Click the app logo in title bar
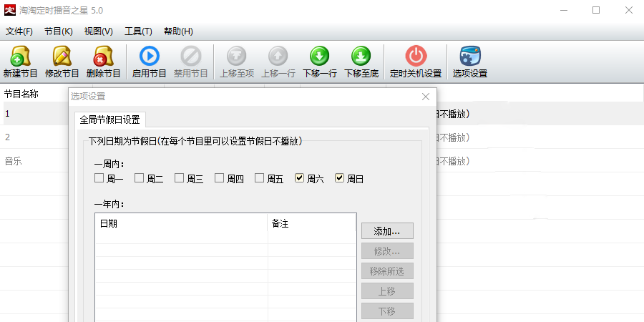Image resolution: width=644 pixels, height=322 pixels. coord(10,10)
